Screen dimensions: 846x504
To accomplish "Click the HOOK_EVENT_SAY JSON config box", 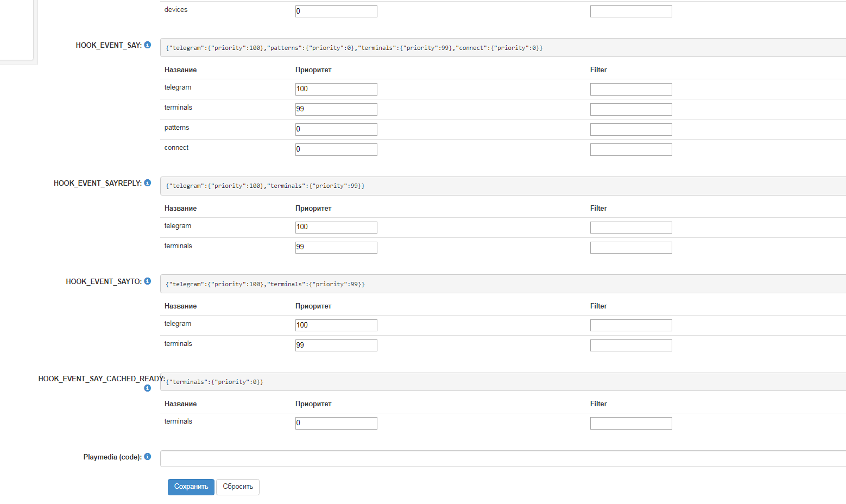I will [502, 48].
